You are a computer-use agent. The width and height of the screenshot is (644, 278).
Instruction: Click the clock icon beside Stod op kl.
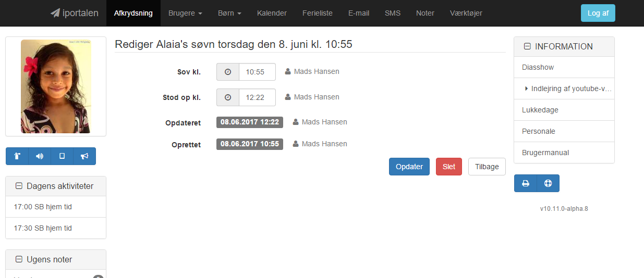point(228,97)
